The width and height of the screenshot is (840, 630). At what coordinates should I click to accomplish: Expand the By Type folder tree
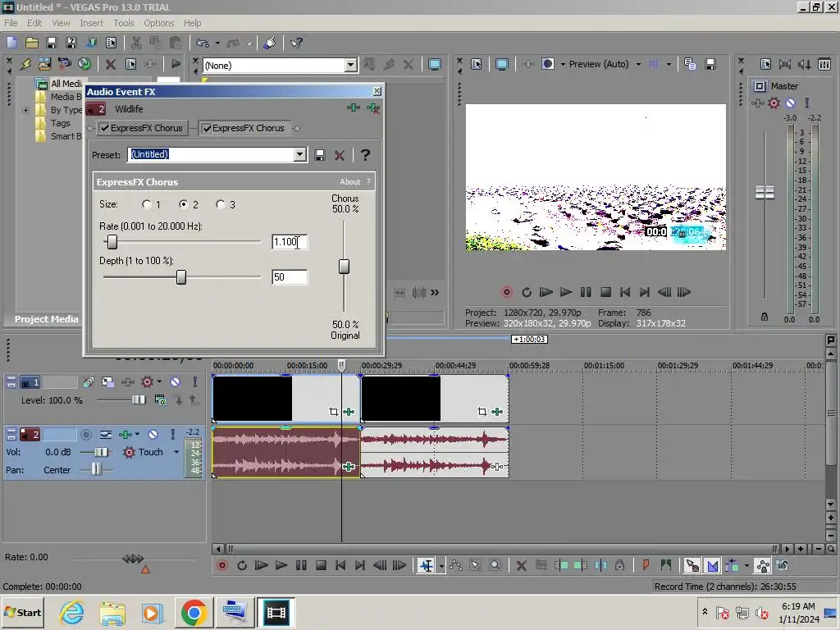pyautogui.click(x=25, y=111)
